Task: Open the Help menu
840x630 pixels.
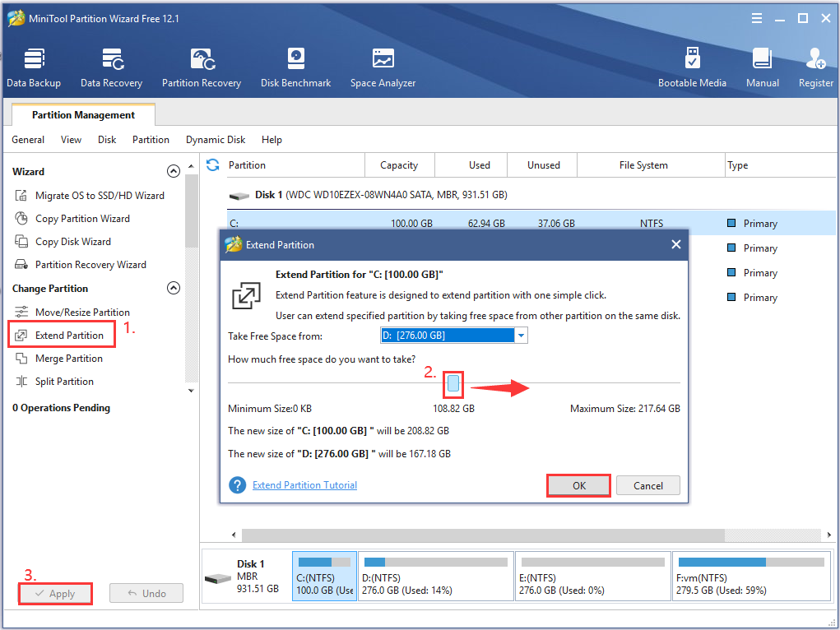Action: pyautogui.click(x=271, y=140)
